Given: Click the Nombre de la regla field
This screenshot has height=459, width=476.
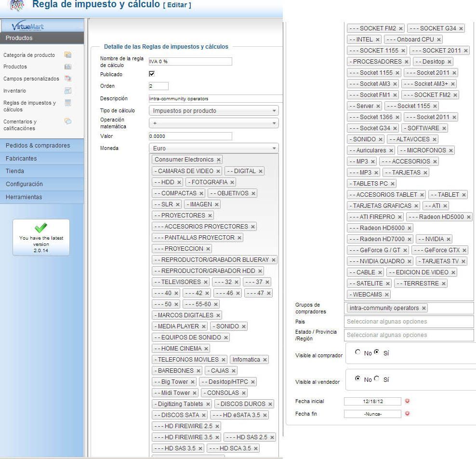Looking at the screenshot, I should tap(190, 61).
